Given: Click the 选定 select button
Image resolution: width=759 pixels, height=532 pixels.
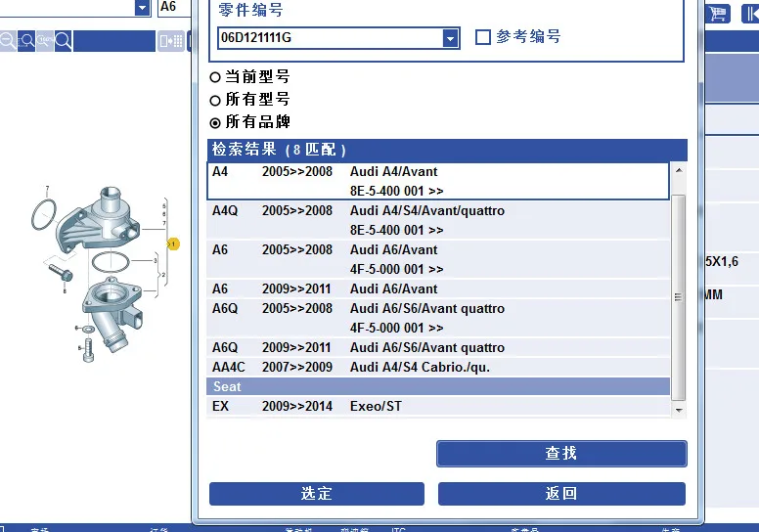Looking at the screenshot, I should [317, 494].
